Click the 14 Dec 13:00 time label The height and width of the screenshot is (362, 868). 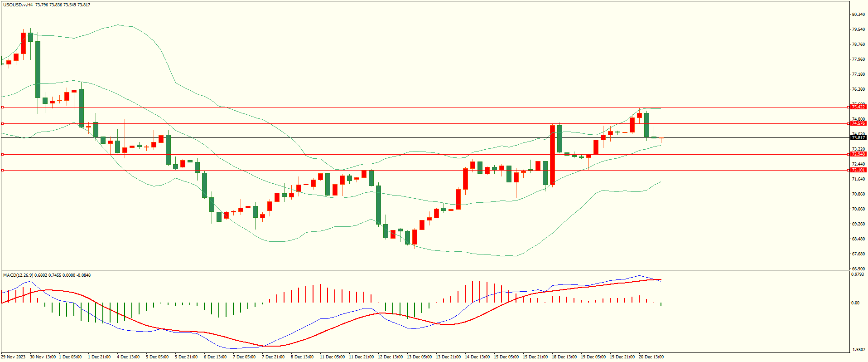(x=477, y=357)
